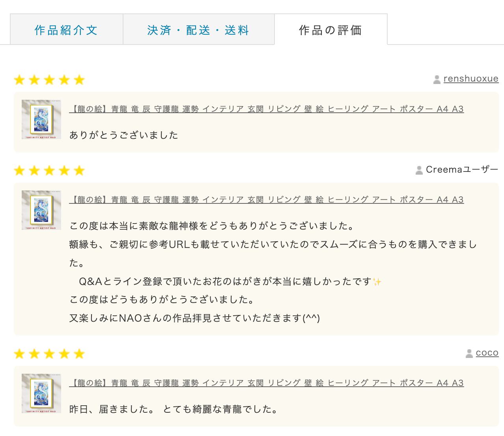Open the renshuoxue profile link
Viewport: 504px width, 436px height.
(x=471, y=79)
